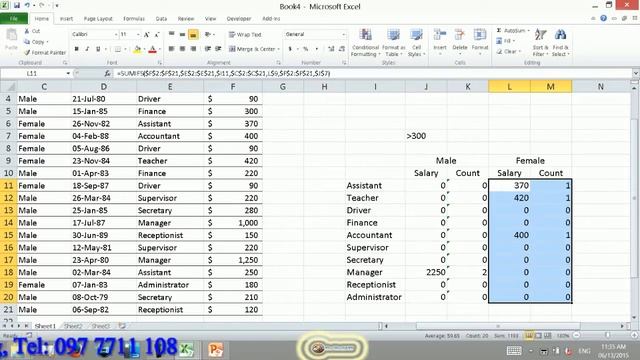Image resolution: width=640 pixels, height=360 pixels.
Task: Toggle Center text alignment
Action: [182, 49]
